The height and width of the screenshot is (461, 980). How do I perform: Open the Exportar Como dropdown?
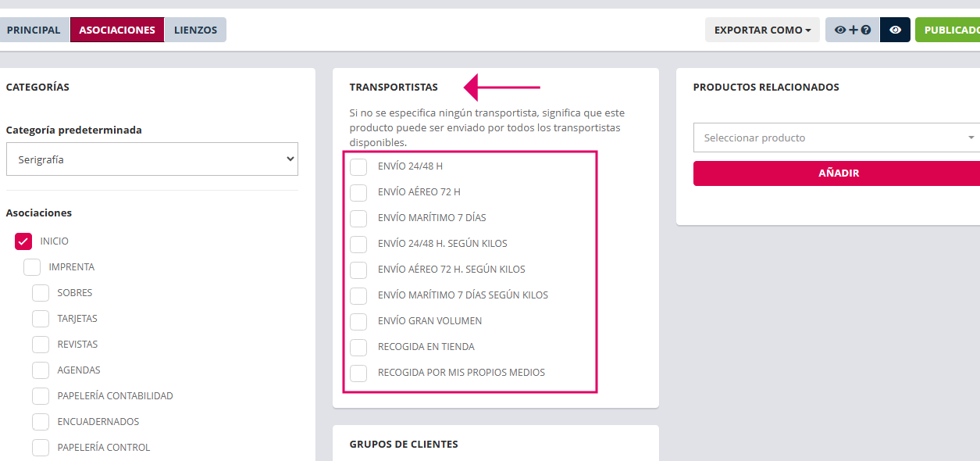(761, 30)
